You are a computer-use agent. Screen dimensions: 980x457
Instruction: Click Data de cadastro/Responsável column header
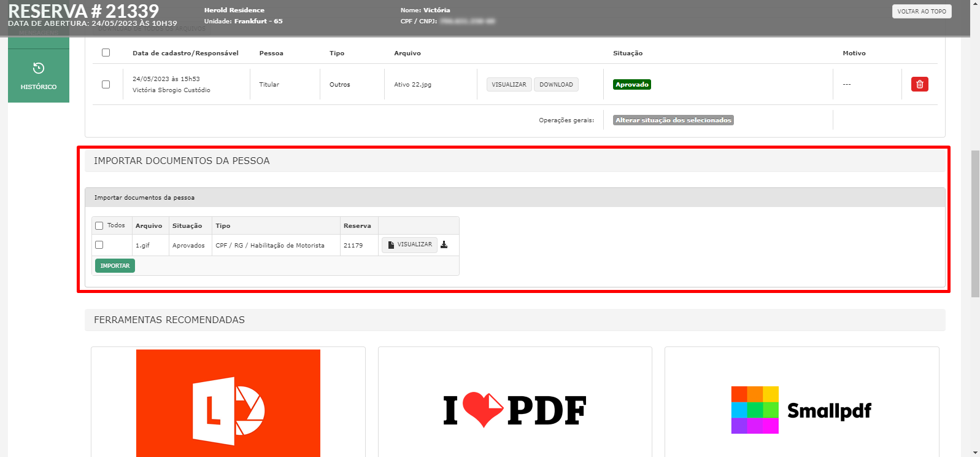pos(185,53)
